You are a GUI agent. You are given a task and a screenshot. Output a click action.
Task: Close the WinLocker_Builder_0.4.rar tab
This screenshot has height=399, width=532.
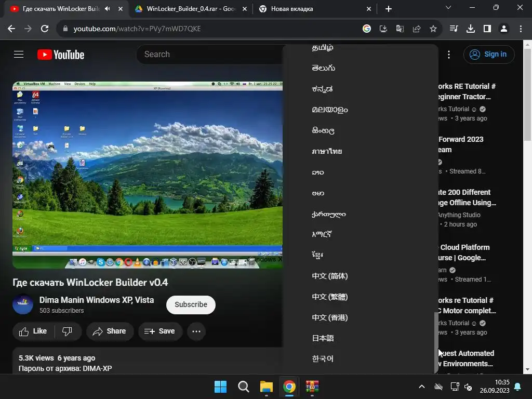[x=245, y=9]
